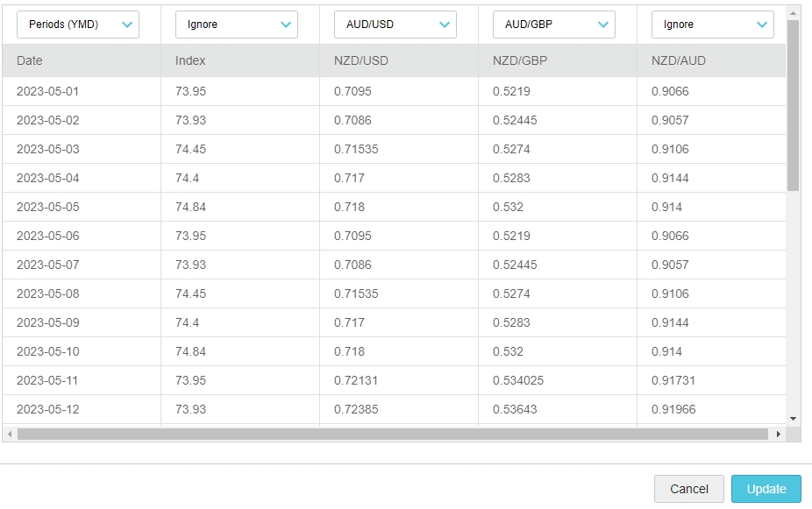
Task: Click the vertical scrollbar thumb
Action: (794, 105)
